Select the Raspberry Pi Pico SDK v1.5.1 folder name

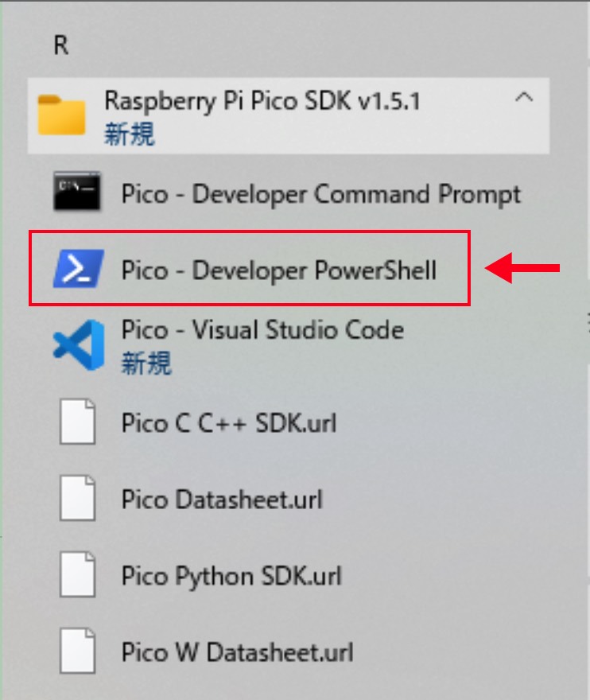(262, 101)
